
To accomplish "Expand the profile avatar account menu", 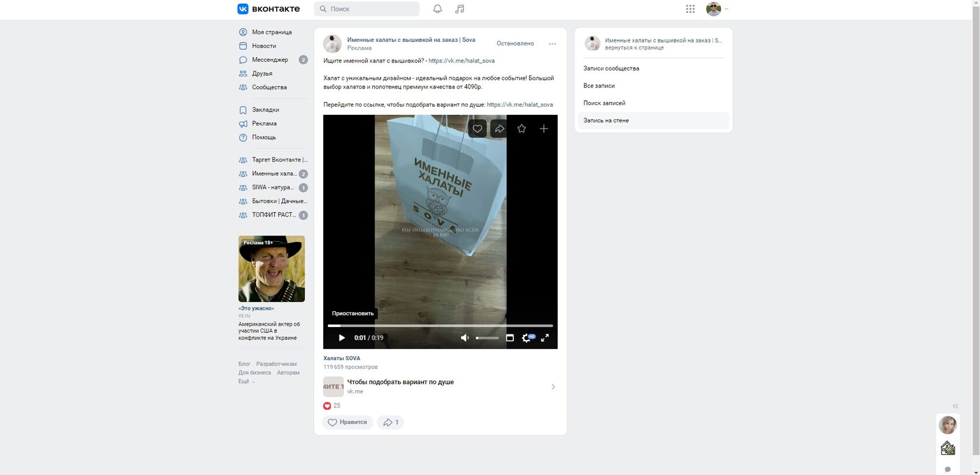I will point(717,9).
